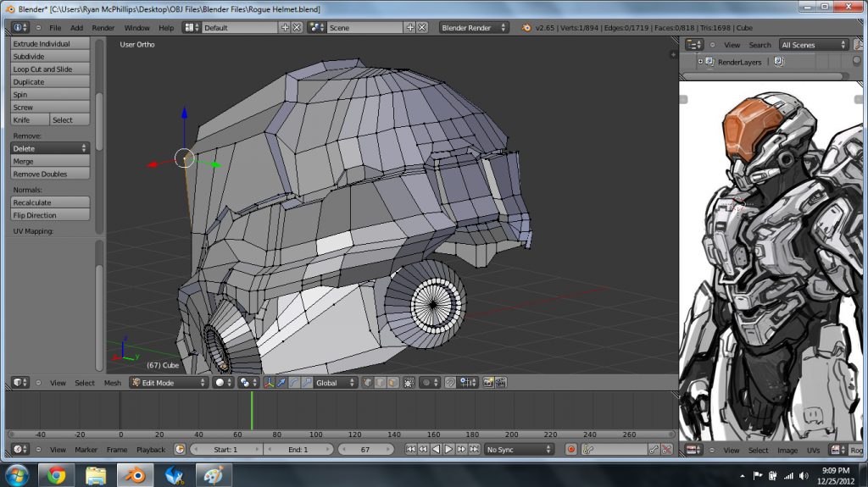Jump to timeline end frame

tap(475, 450)
